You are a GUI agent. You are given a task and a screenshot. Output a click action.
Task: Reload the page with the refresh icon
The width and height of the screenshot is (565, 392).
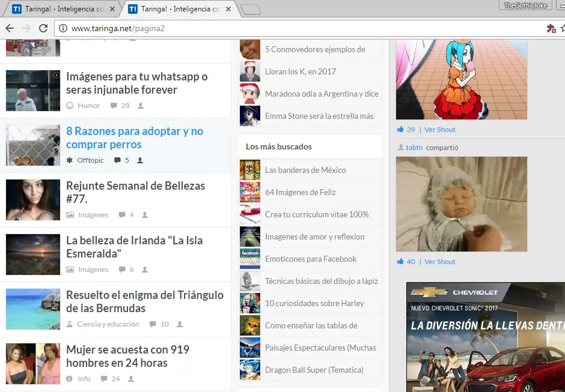click(43, 28)
